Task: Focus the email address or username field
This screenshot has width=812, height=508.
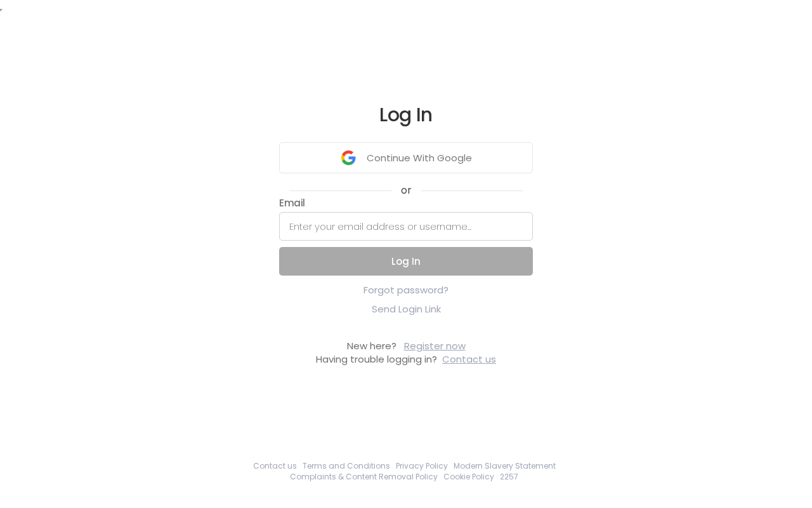Action: tap(406, 227)
